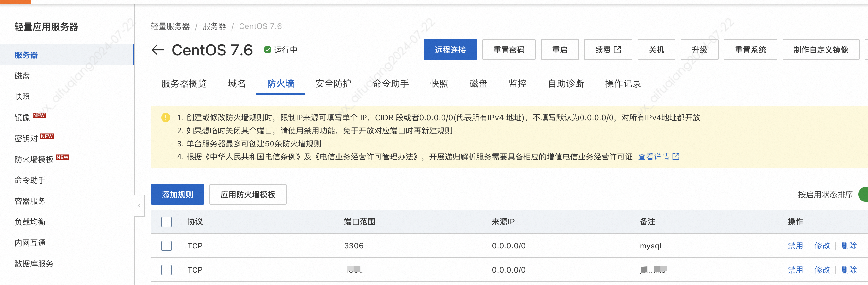This screenshot has width=868, height=285.
Task: Open 查看详情 link in the notice
Action: pyautogui.click(x=653, y=157)
